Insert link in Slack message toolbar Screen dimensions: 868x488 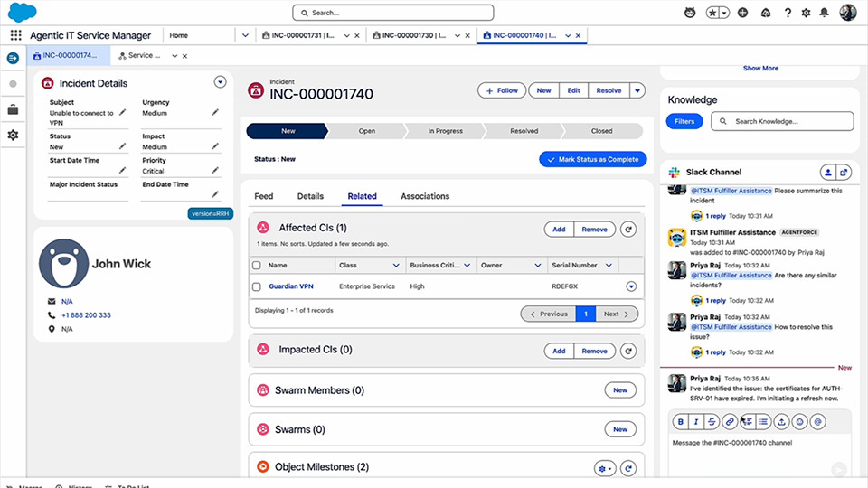730,422
